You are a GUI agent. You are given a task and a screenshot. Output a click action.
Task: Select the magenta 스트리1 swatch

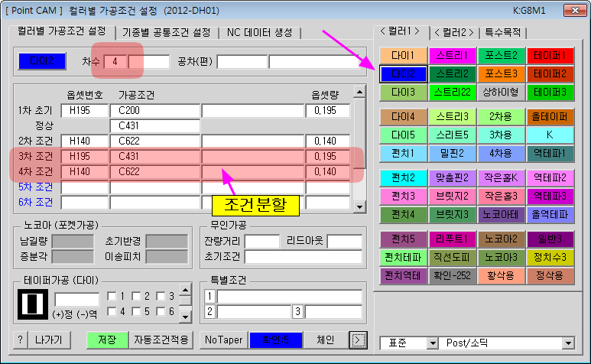click(x=452, y=56)
